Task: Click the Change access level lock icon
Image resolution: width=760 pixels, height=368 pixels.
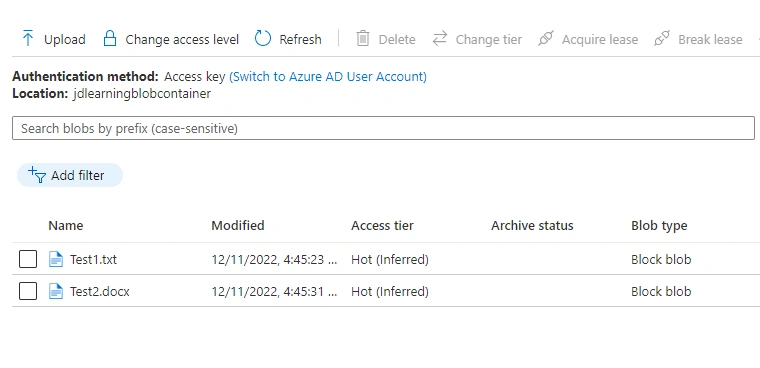Action: 110,38
